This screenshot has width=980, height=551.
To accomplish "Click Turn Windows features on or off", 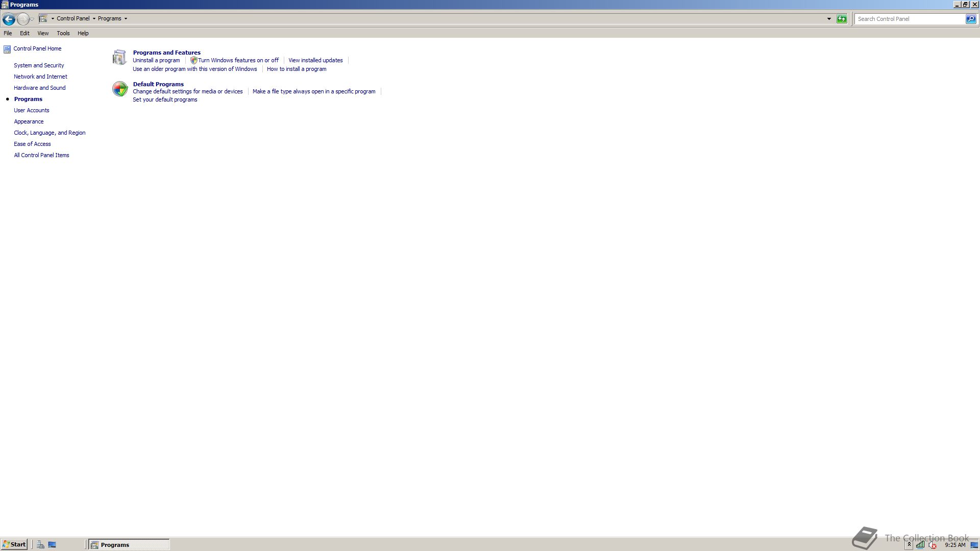I will (238, 60).
